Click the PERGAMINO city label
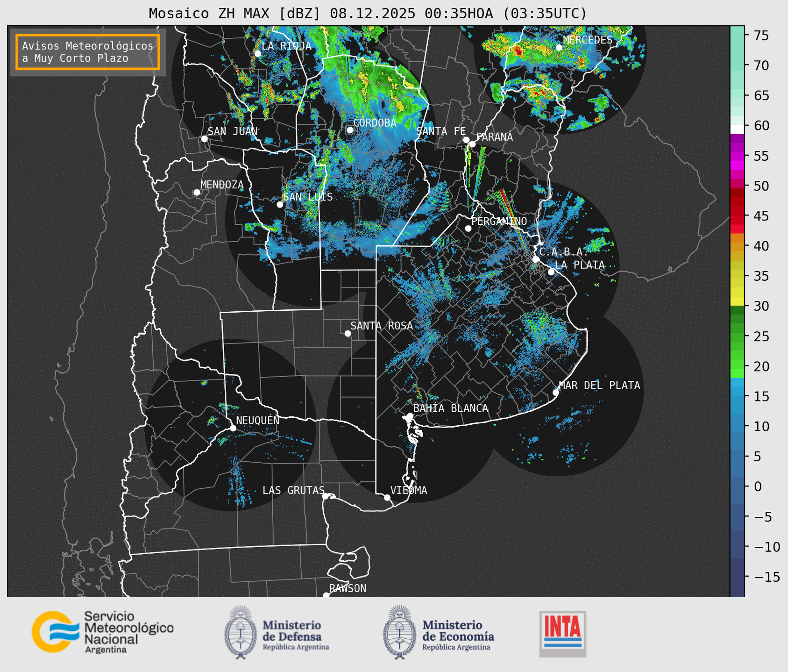The width and height of the screenshot is (788, 672). point(499,221)
